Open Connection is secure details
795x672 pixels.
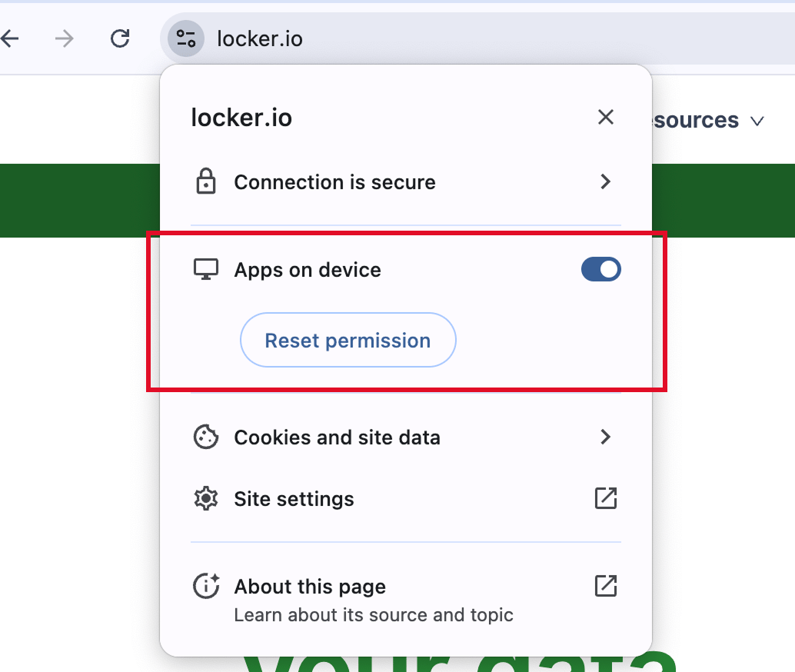tap(406, 182)
